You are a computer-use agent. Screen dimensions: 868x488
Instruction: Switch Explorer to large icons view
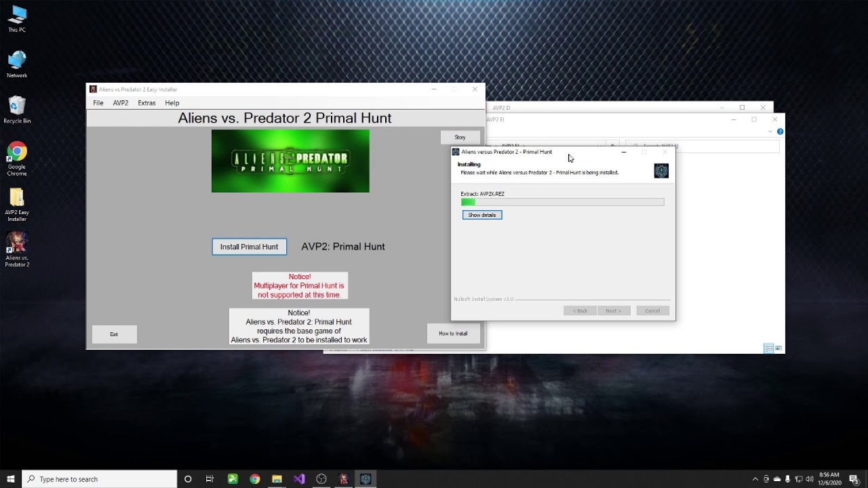[778, 348]
